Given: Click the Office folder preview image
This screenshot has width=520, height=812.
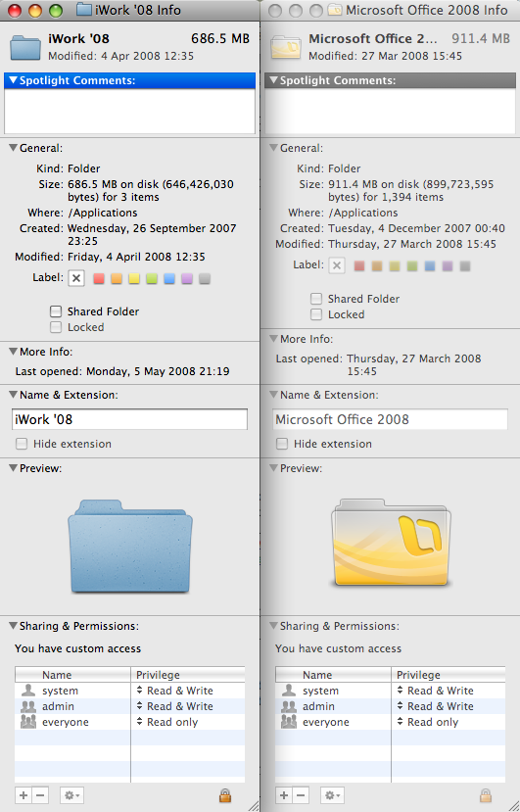Looking at the screenshot, I should [x=391, y=543].
